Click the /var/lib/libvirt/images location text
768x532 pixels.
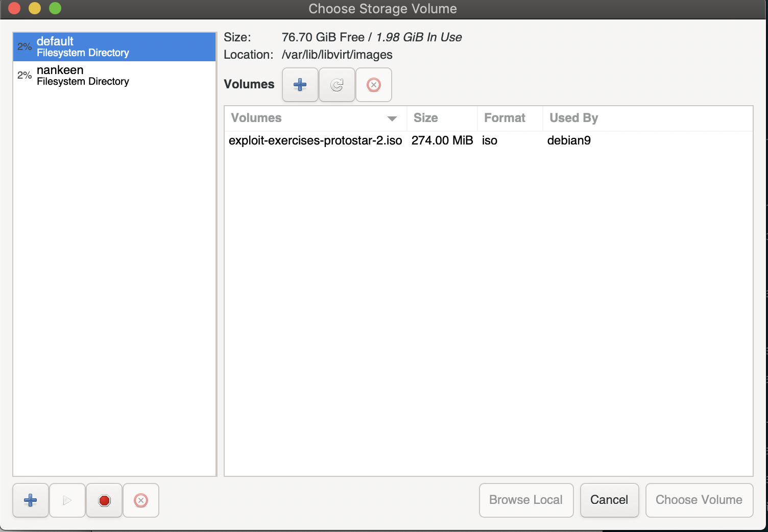click(x=337, y=55)
